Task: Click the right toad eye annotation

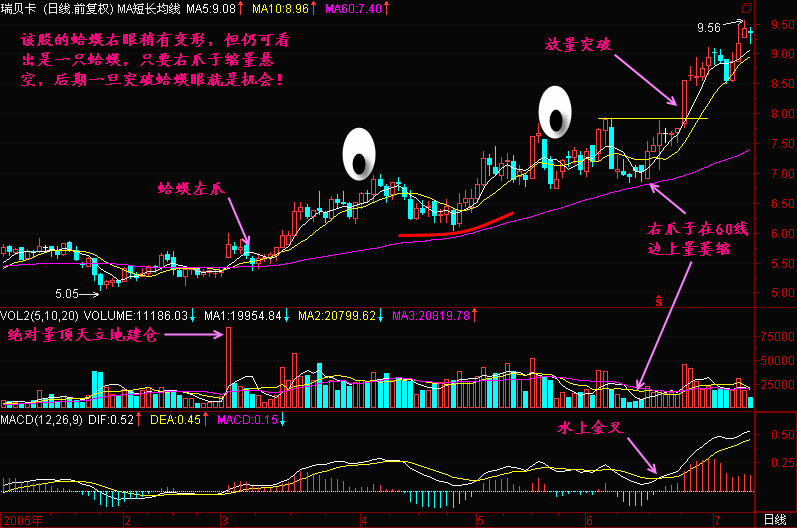Action: coord(555,111)
